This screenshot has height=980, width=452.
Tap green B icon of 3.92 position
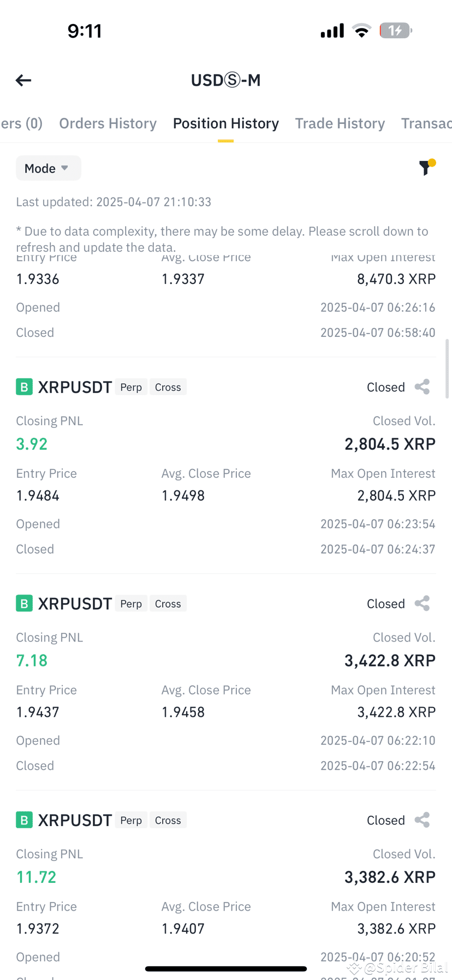click(24, 387)
